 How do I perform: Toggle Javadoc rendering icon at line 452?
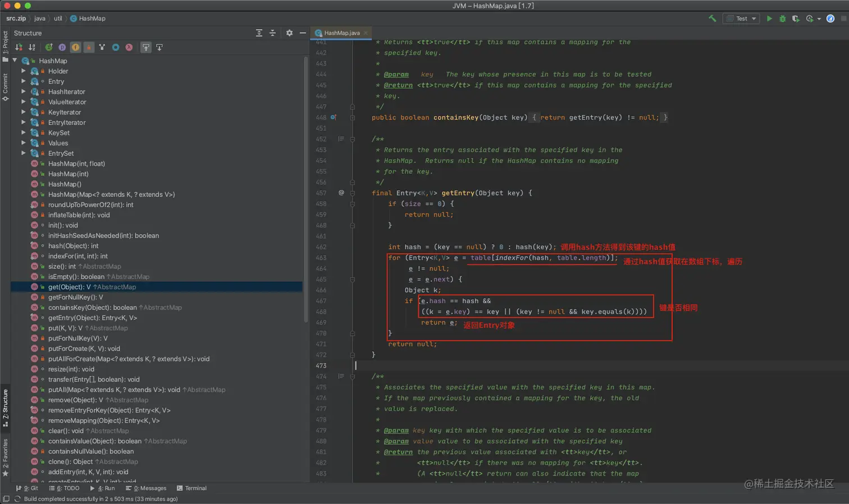click(x=341, y=139)
